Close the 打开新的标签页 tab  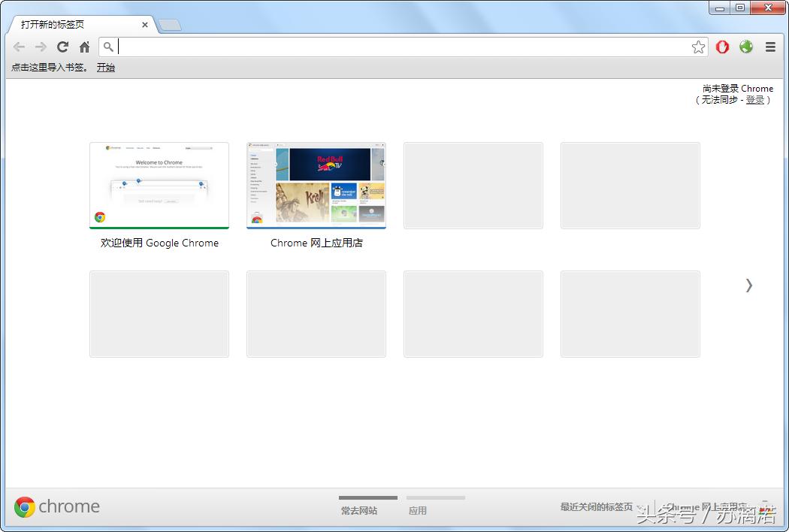[145, 25]
